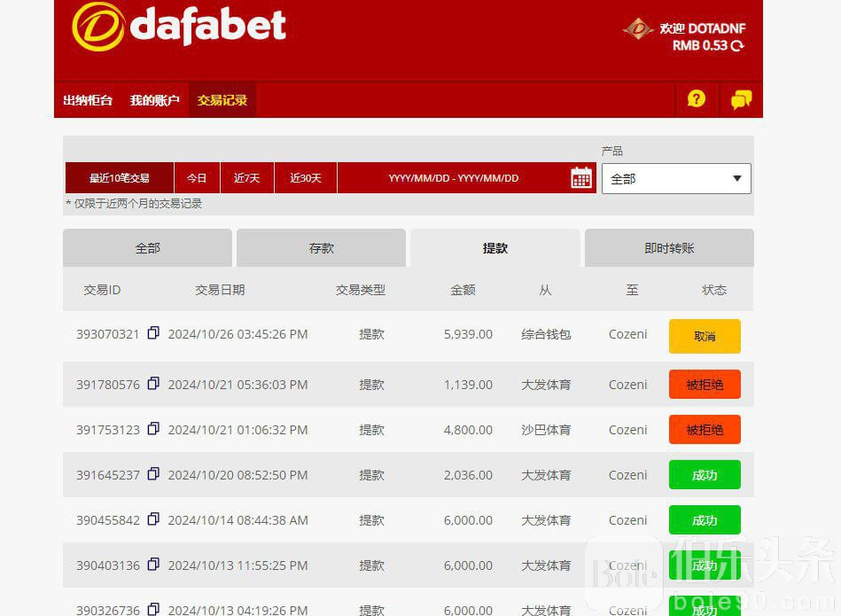This screenshot has width=841, height=616.
Task: Open 我的账户 in the navigation bar
Action: point(154,100)
